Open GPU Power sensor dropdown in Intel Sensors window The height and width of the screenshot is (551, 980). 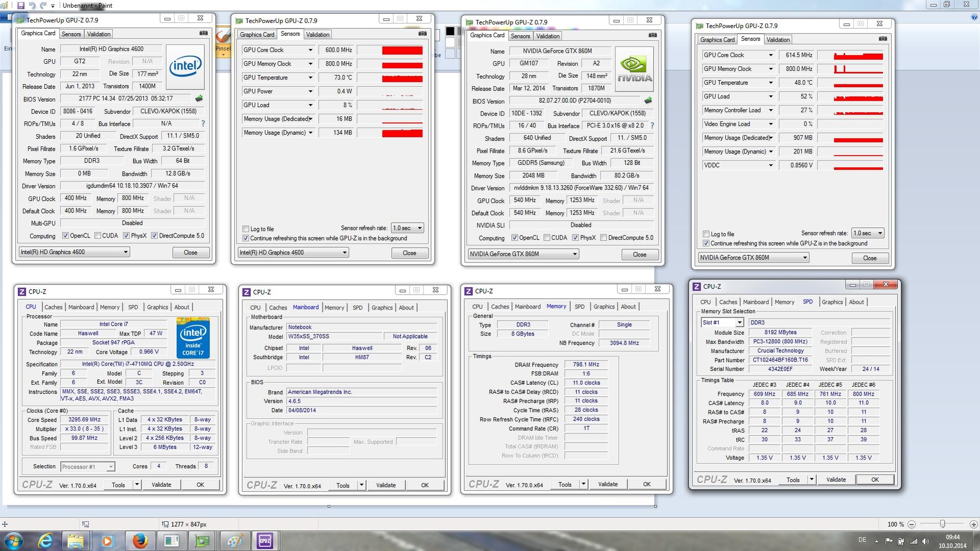click(x=310, y=91)
